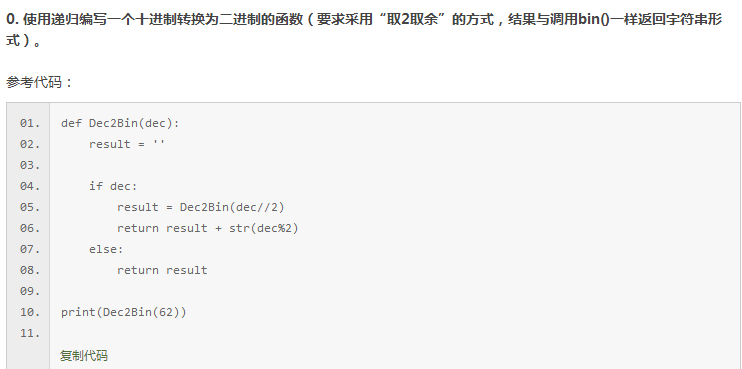Click the str(dec%2) expression in line 06

coord(264,228)
